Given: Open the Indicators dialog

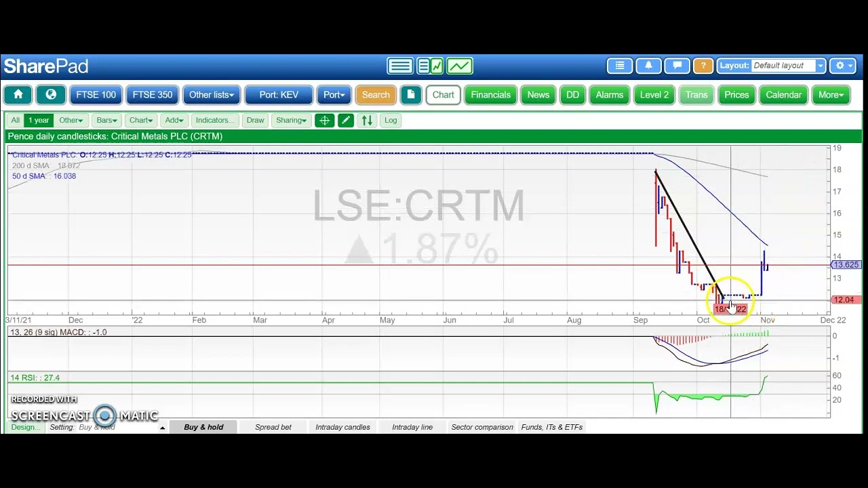Looking at the screenshot, I should [x=215, y=121].
